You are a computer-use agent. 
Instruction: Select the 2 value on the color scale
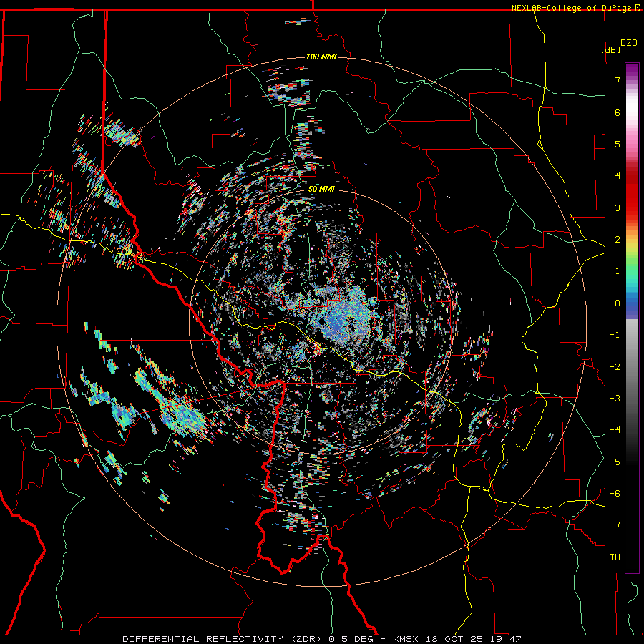point(618,240)
